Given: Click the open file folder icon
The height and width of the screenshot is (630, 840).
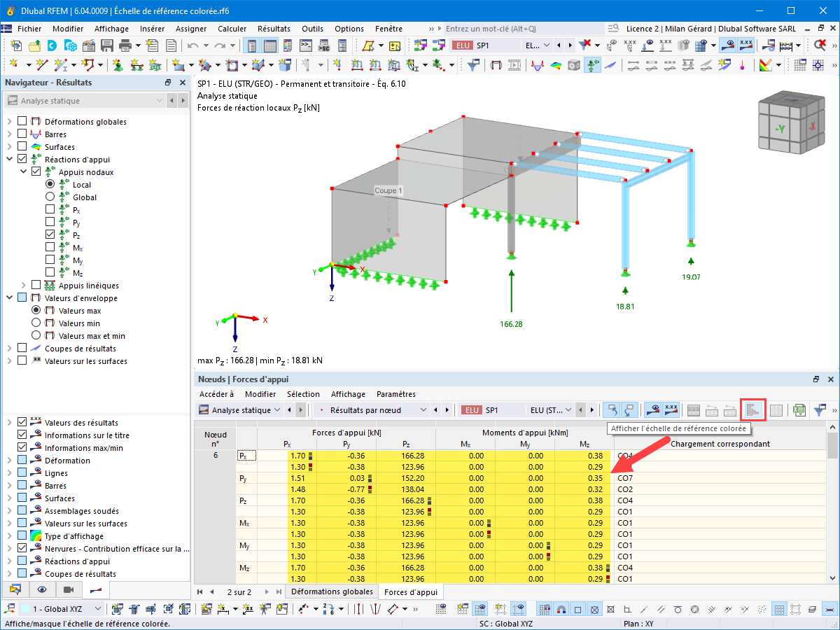Looking at the screenshot, I should pos(34,45).
